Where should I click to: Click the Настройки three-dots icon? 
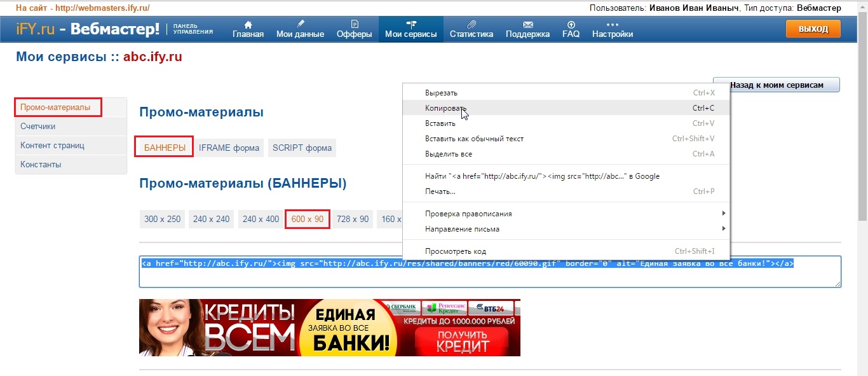click(x=612, y=24)
